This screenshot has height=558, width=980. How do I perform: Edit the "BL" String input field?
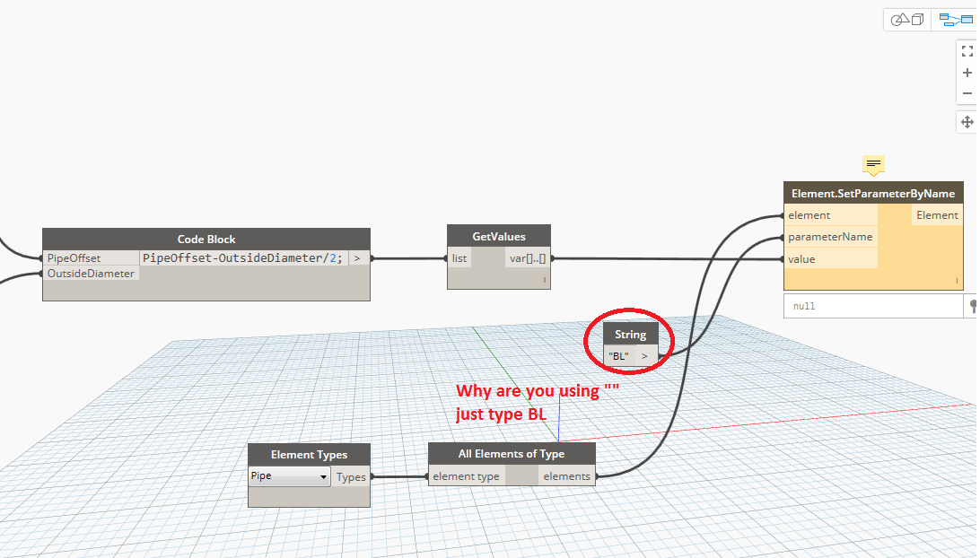coord(618,356)
